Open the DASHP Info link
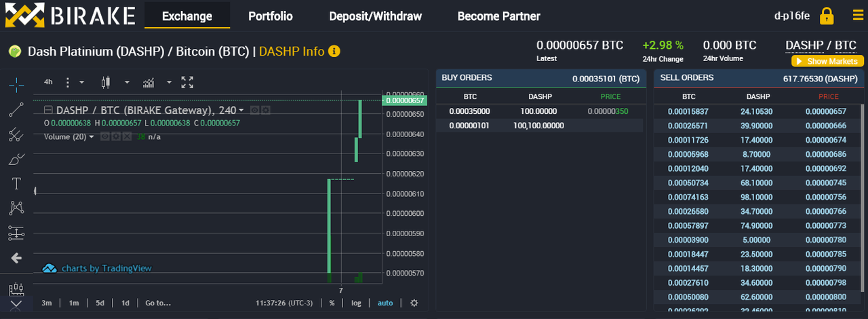Screen dimensions: 868x319 coord(292,51)
